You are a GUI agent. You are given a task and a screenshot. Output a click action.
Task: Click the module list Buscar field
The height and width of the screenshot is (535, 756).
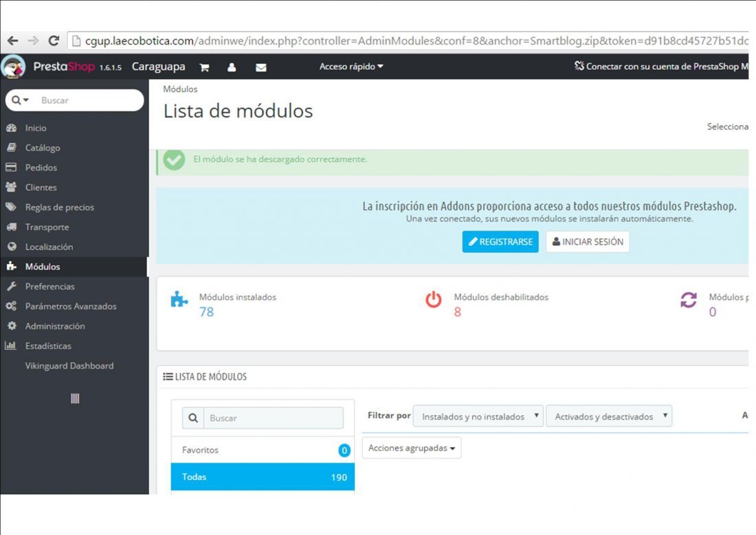point(274,418)
